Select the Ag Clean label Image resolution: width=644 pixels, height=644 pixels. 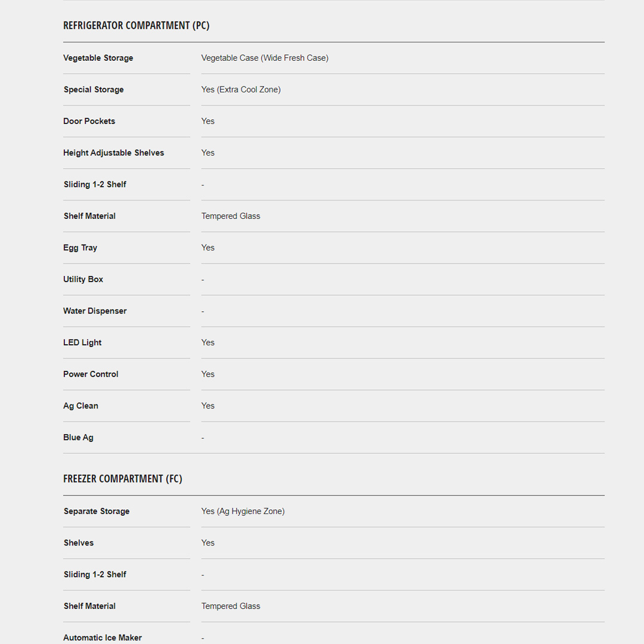80,405
